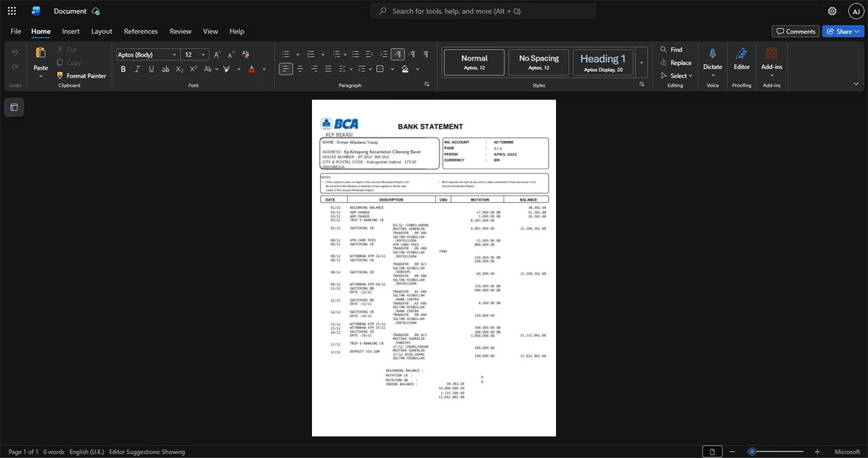This screenshot has width=868, height=458.
Task: Toggle right-to-left text direction
Action: pyautogui.click(x=412, y=55)
